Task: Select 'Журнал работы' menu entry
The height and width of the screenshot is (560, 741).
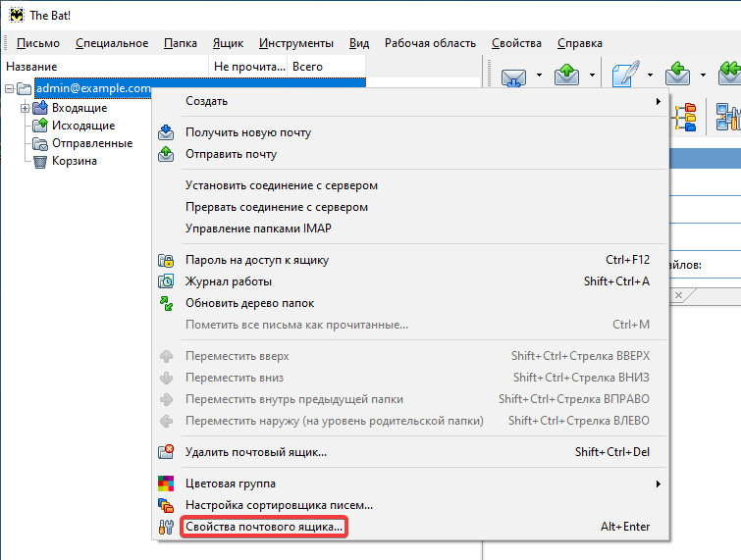Action: point(229,281)
